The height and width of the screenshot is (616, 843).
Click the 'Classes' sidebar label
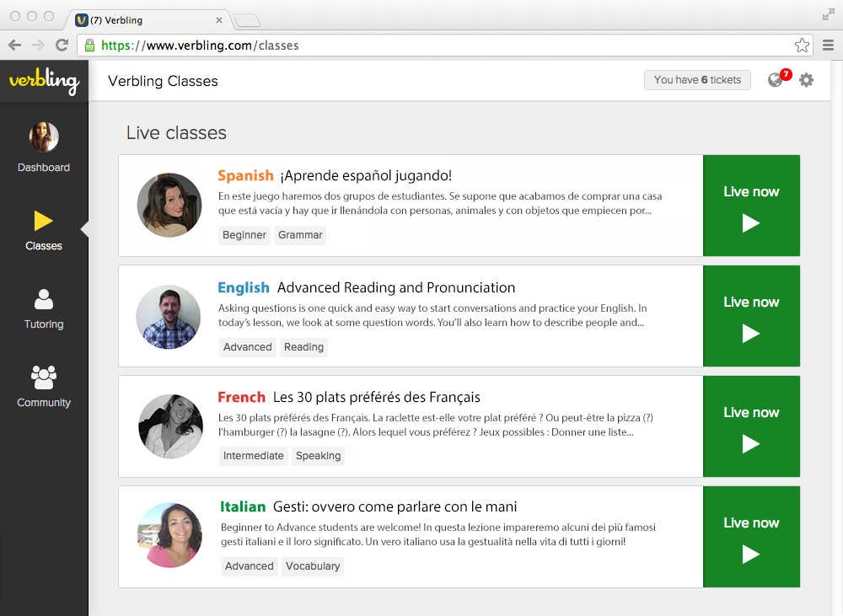[44, 246]
